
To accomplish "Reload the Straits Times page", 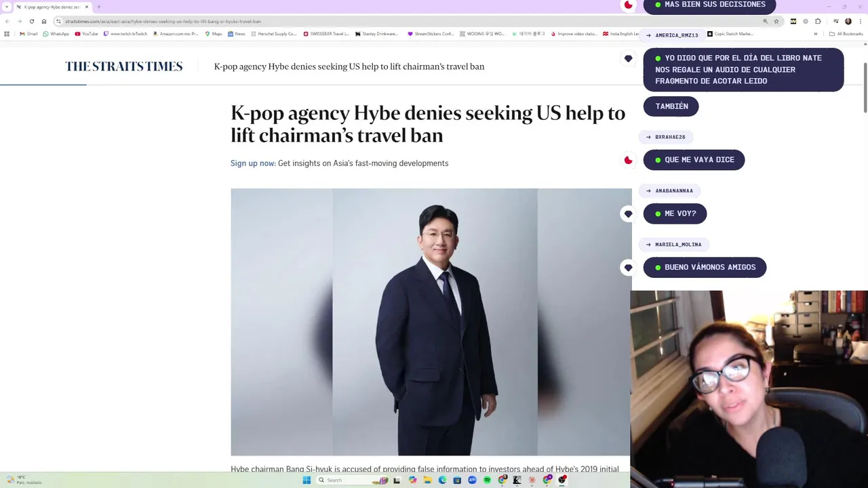I will (x=31, y=21).
